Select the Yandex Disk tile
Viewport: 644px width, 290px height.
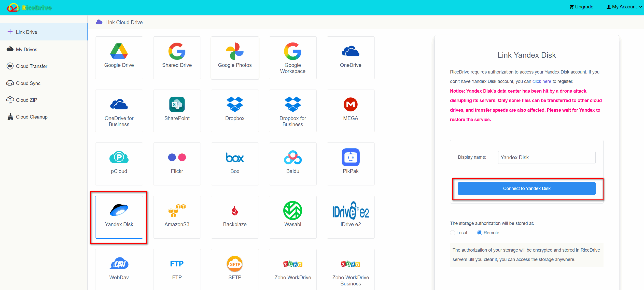point(119,217)
